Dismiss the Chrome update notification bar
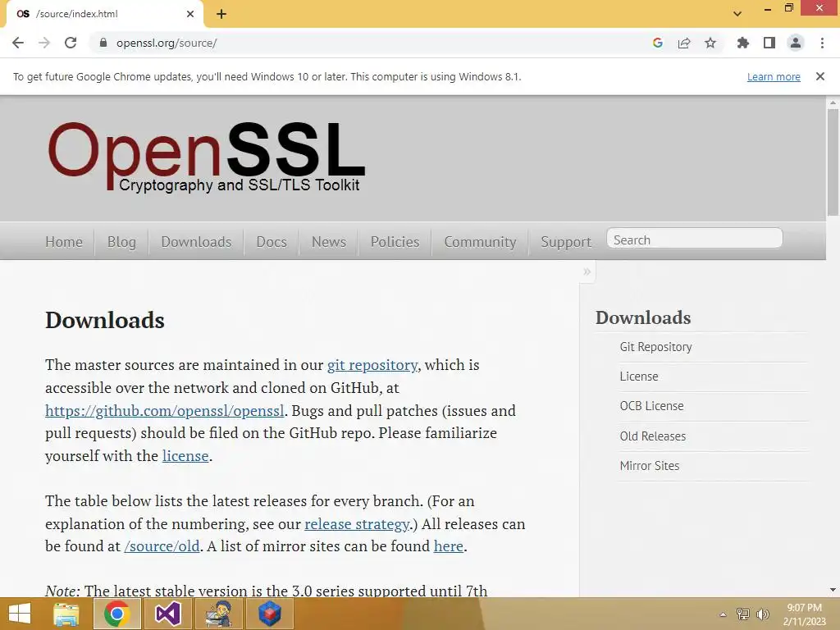Image resolution: width=840 pixels, height=630 pixels. (x=820, y=76)
